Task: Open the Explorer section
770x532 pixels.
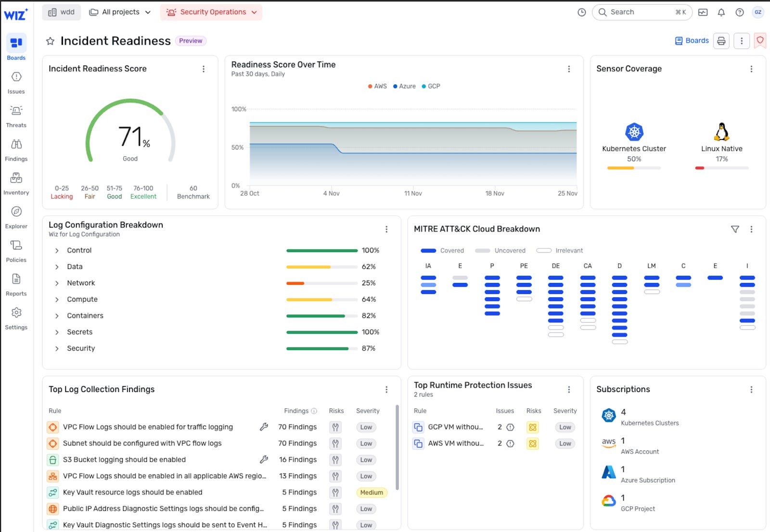Action: click(16, 217)
